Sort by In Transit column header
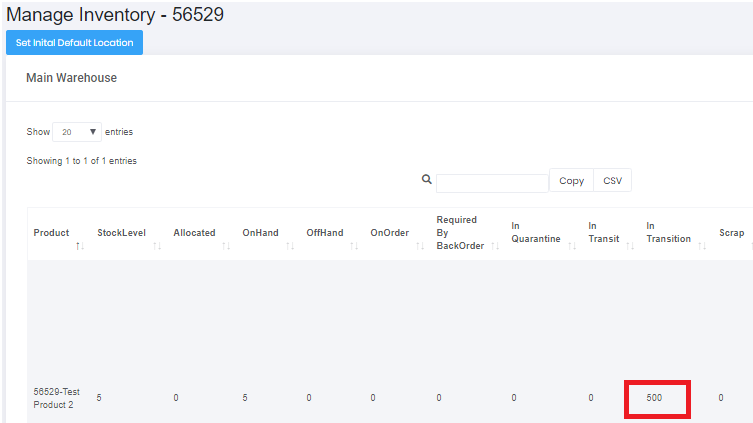 (x=604, y=232)
